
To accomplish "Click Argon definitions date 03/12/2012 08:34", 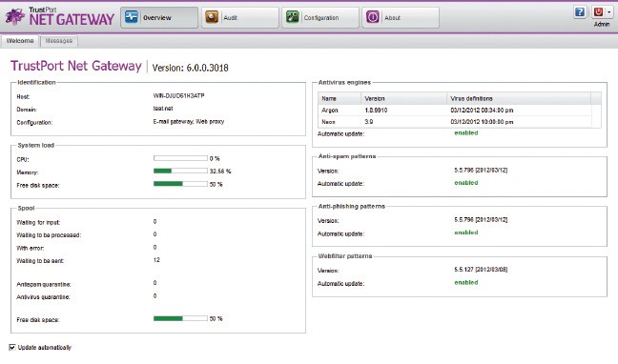I will pos(482,111).
